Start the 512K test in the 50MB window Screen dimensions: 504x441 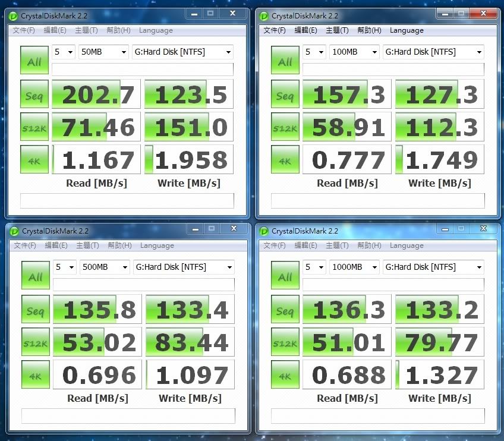(34, 127)
